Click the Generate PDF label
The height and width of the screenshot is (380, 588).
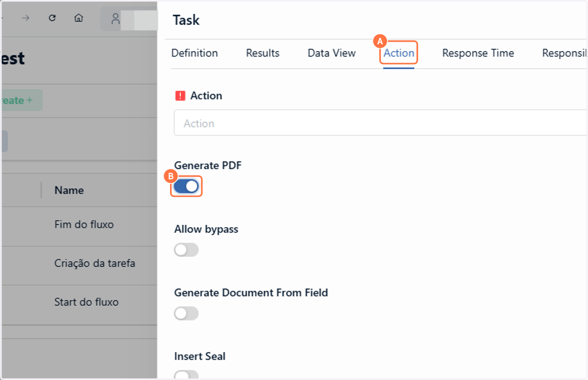208,165
